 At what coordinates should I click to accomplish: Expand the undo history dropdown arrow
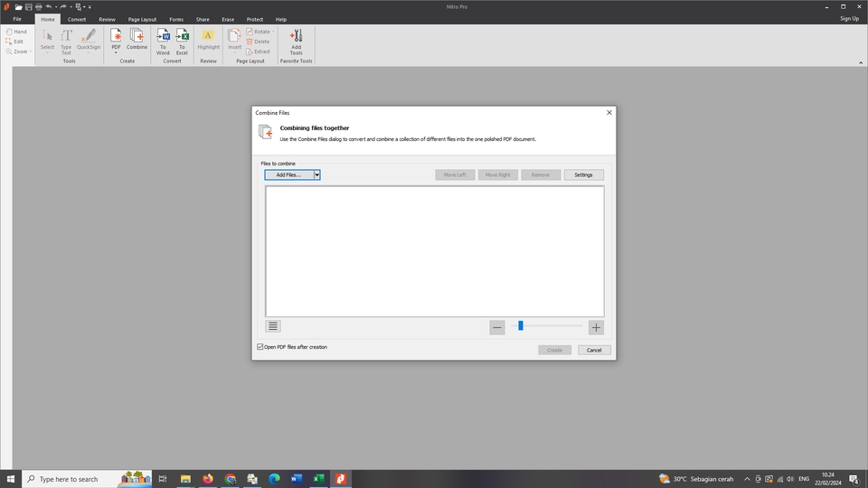point(56,6)
